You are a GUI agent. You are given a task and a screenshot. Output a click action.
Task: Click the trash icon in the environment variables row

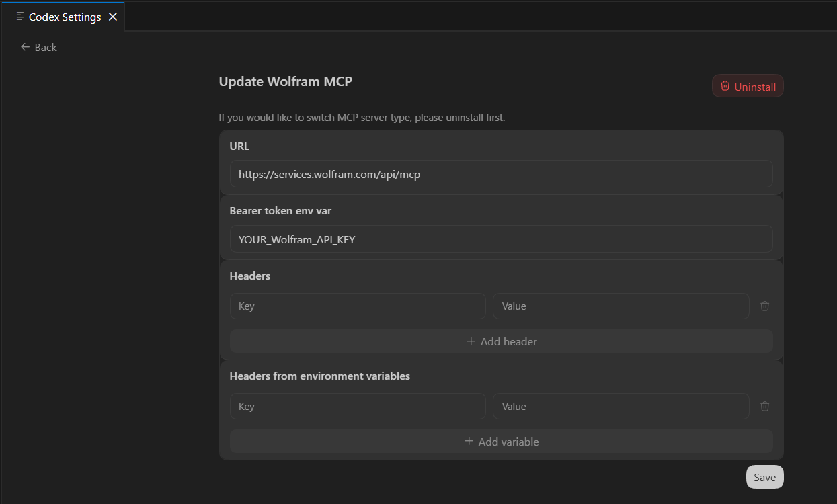tap(764, 406)
